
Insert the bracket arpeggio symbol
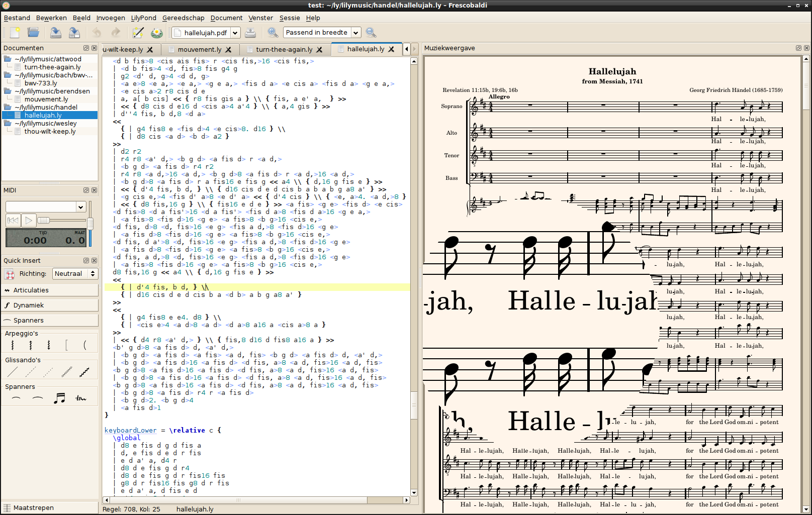point(66,345)
